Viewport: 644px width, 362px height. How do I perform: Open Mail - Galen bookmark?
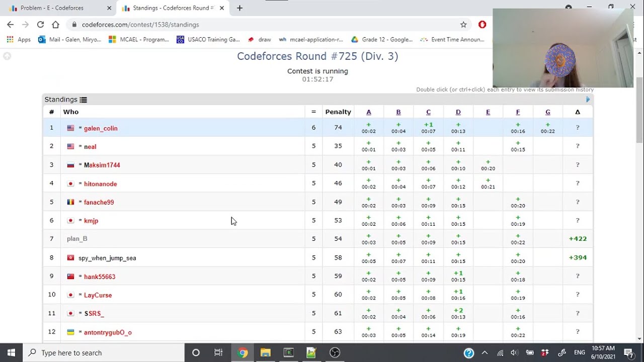(x=69, y=39)
